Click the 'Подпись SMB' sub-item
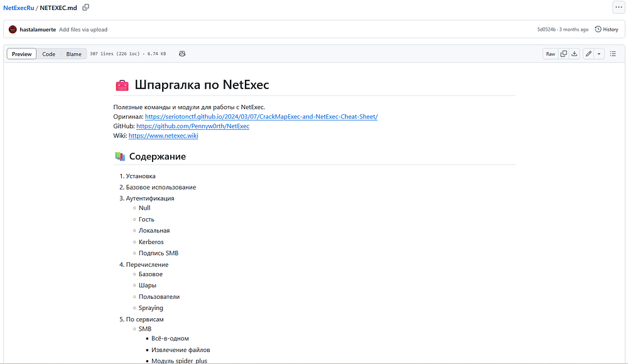The width and height of the screenshot is (628, 364). point(159,253)
